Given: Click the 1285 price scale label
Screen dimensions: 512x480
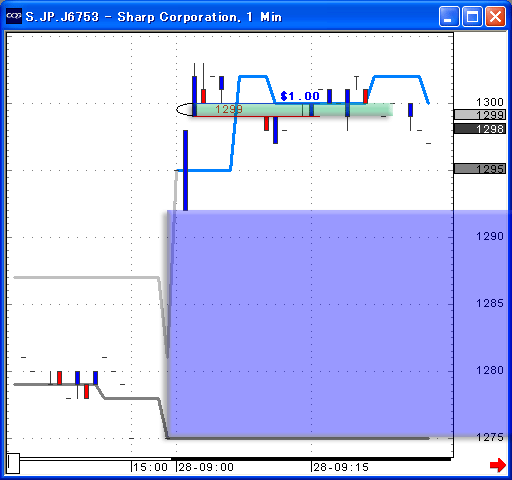Looking at the screenshot, I should point(490,303).
